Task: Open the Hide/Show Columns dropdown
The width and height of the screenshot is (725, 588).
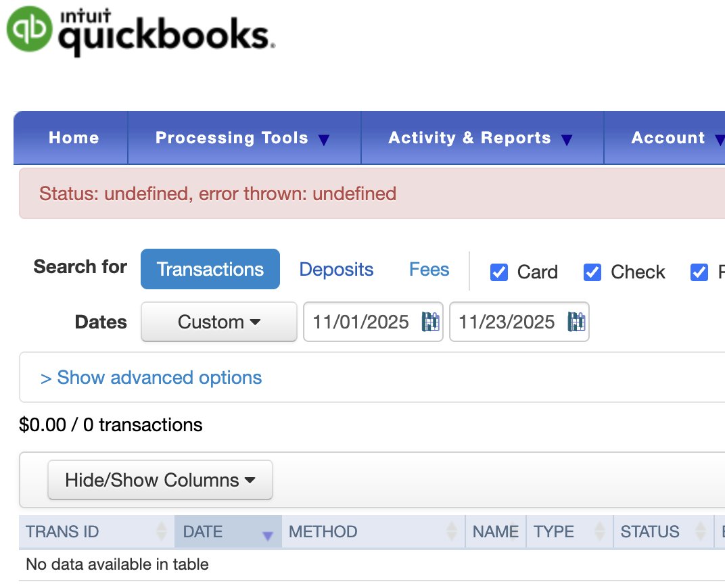Action: (160, 480)
